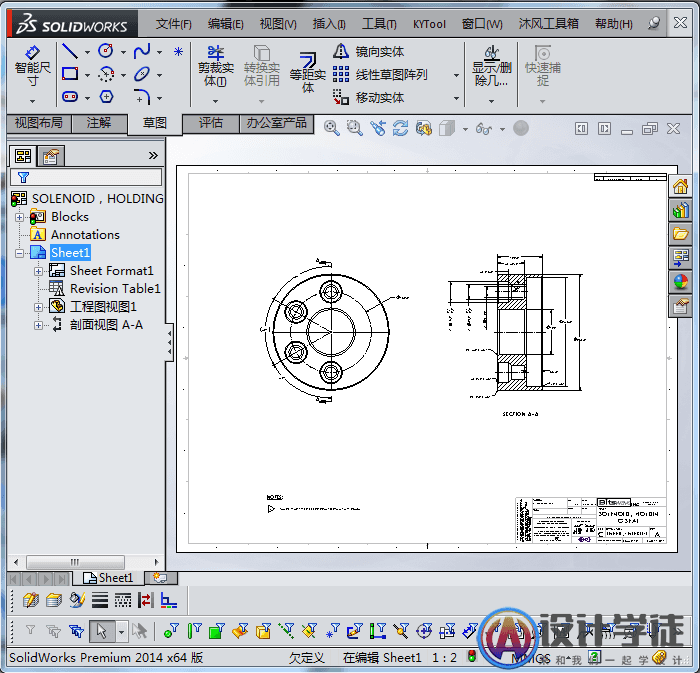
Task: Click the Line Color paint icon
Action: 77,601
